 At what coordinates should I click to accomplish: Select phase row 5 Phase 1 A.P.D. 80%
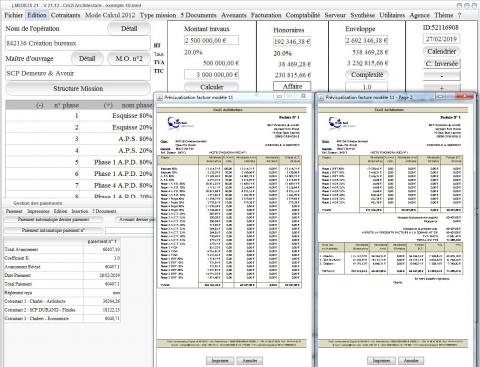[x=79, y=162]
